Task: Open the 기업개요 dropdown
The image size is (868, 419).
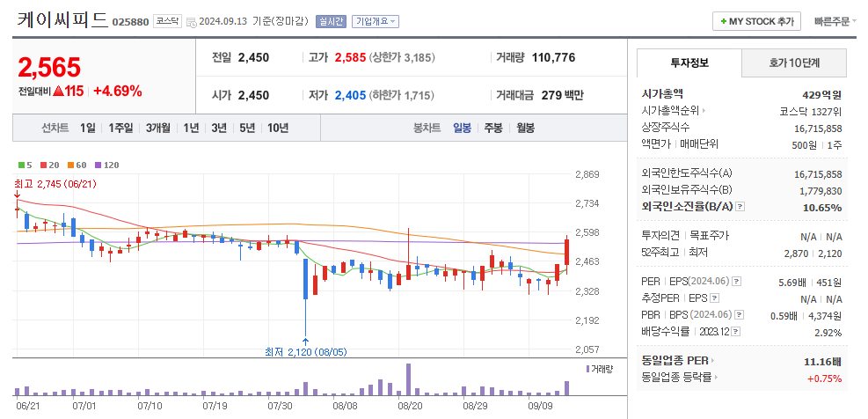Action: point(376,22)
